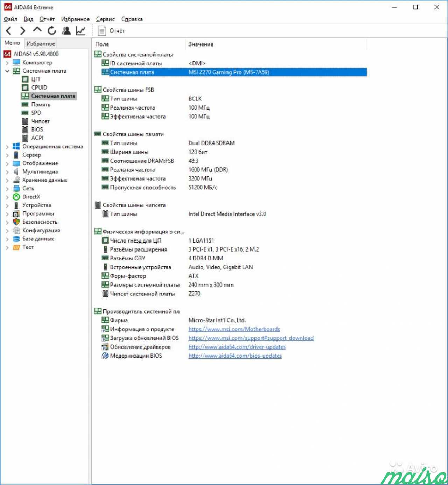Click the Мультимедиа speaker icon
The height and width of the screenshot is (485, 448).
coord(16,171)
